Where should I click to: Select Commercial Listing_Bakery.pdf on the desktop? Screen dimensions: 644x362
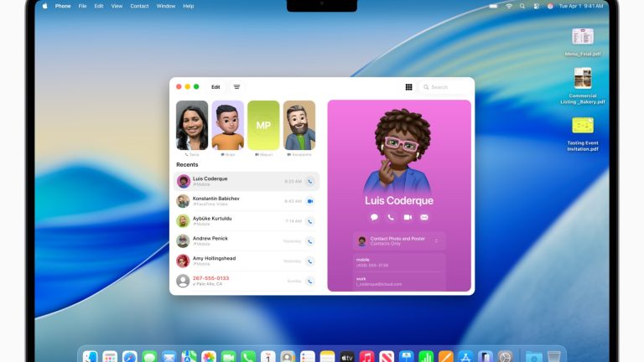point(583,85)
